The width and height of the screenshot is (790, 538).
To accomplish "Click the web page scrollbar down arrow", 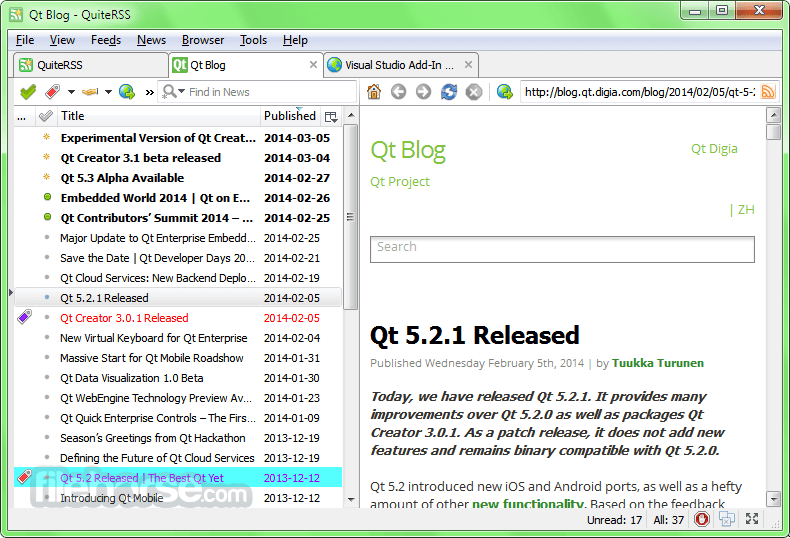I will (x=773, y=499).
